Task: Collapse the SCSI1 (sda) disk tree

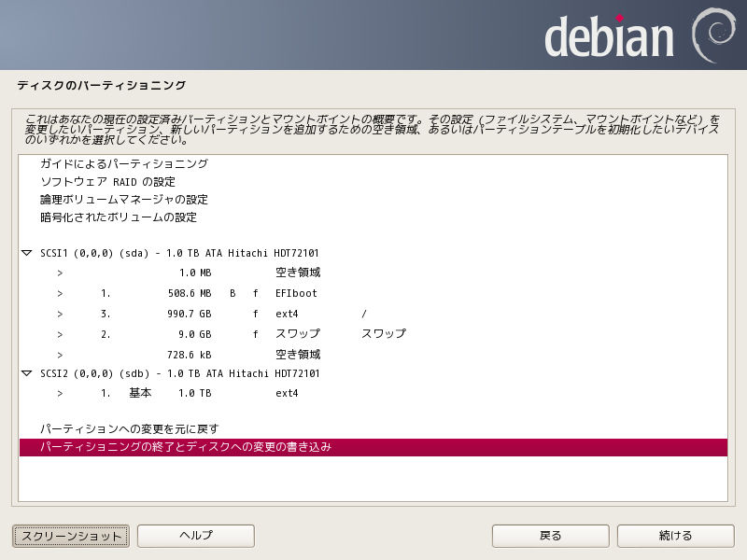Action: (x=26, y=253)
